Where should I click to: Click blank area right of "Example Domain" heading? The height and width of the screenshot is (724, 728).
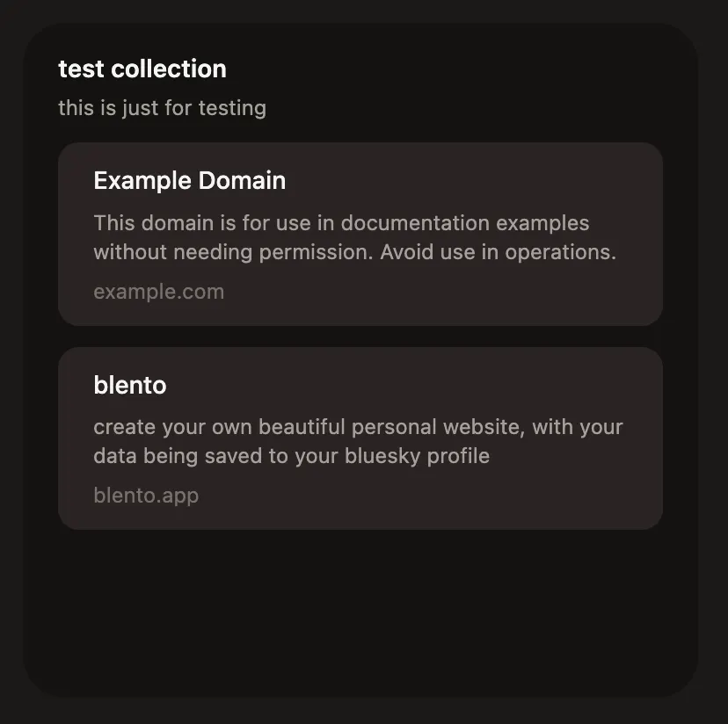click(x=484, y=181)
